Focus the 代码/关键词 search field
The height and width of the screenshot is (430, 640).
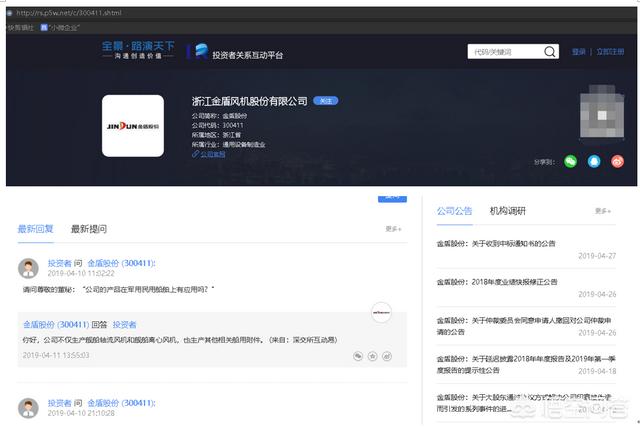(x=506, y=52)
